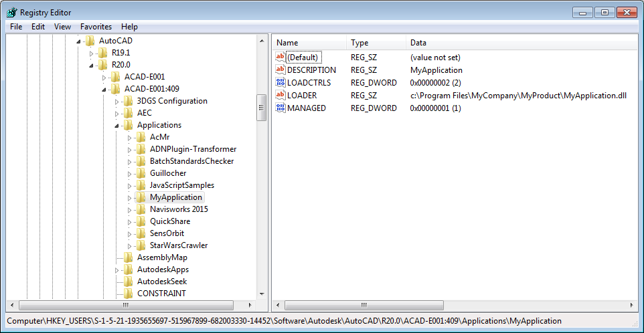This screenshot has height=333, width=644.
Task: Click the LOADCTRLS DWORD value icon
Action: click(280, 82)
